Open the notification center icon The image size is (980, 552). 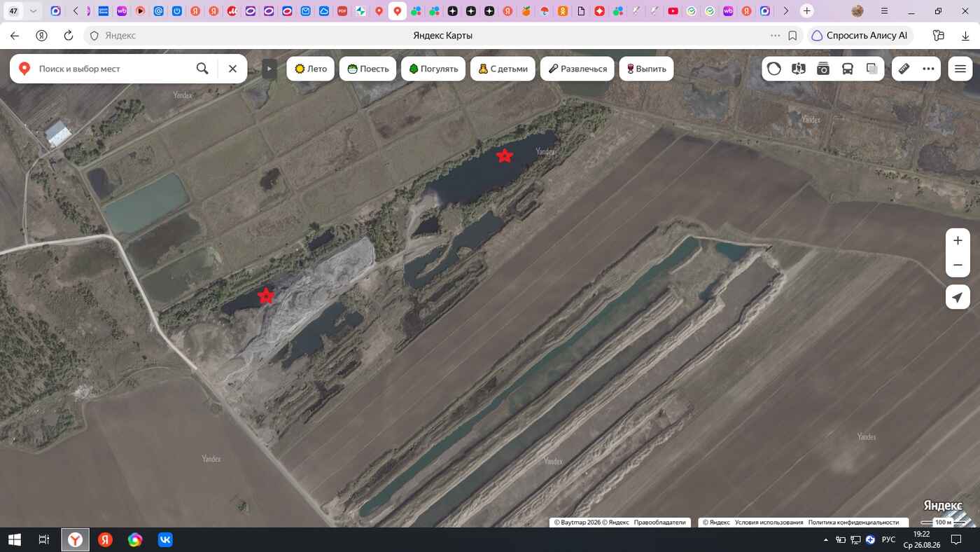click(956, 539)
